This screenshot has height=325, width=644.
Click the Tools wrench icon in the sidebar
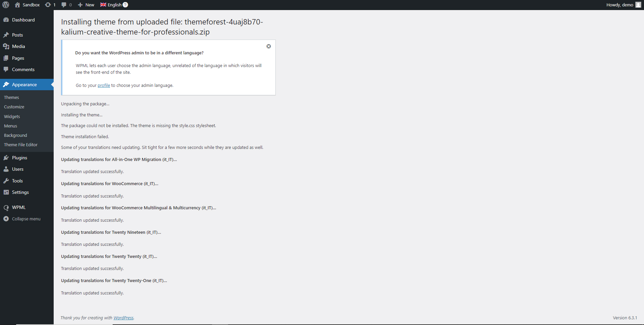tap(6, 181)
